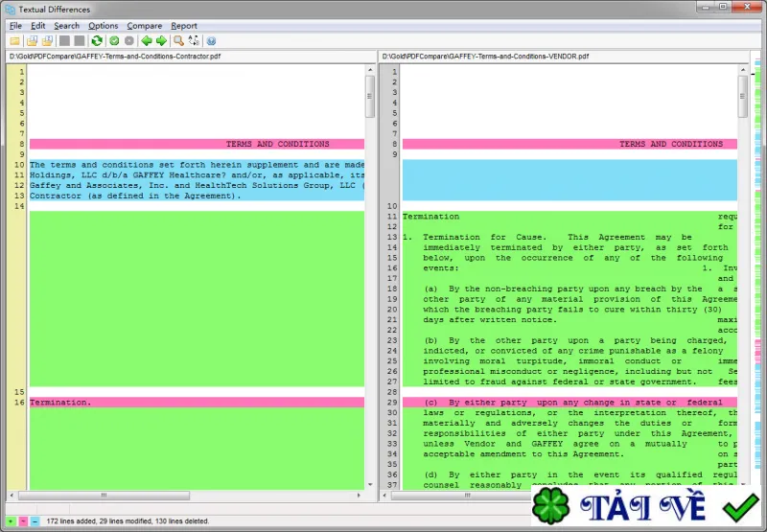Click the second gray square toolbar button
This screenshot has height=532, width=767.
pyautogui.click(x=80, y=41)
